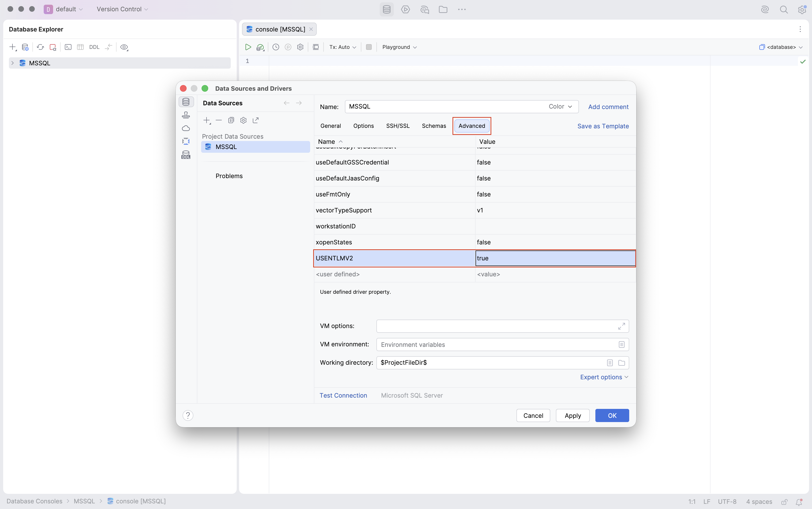Image resolution: width=812 pixels, height=509 pixels.
Task: Switch to the SSH/SSL tab
Action: [x=398, y=126]
